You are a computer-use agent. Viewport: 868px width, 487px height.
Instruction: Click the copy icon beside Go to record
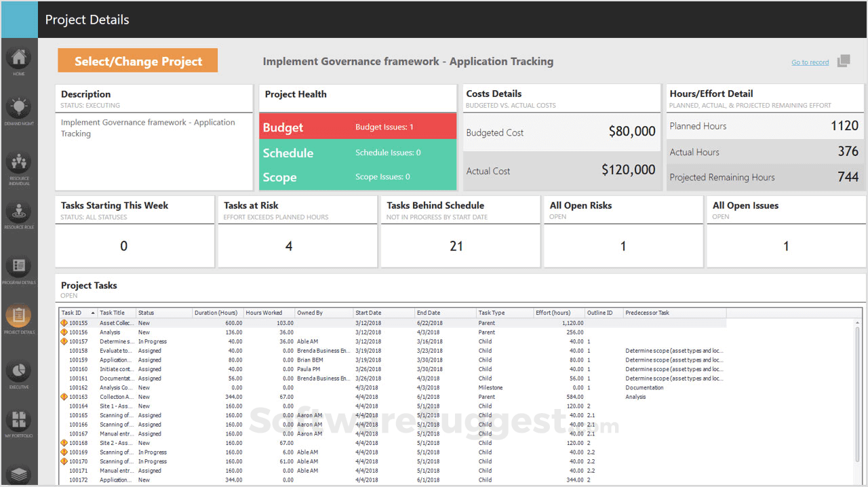(x=844, y=61)
